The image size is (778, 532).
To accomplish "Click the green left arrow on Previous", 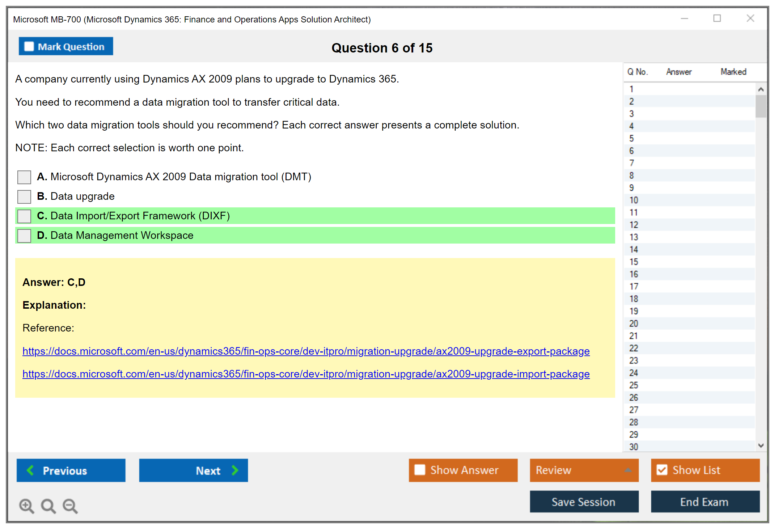I will click(30, 470).
